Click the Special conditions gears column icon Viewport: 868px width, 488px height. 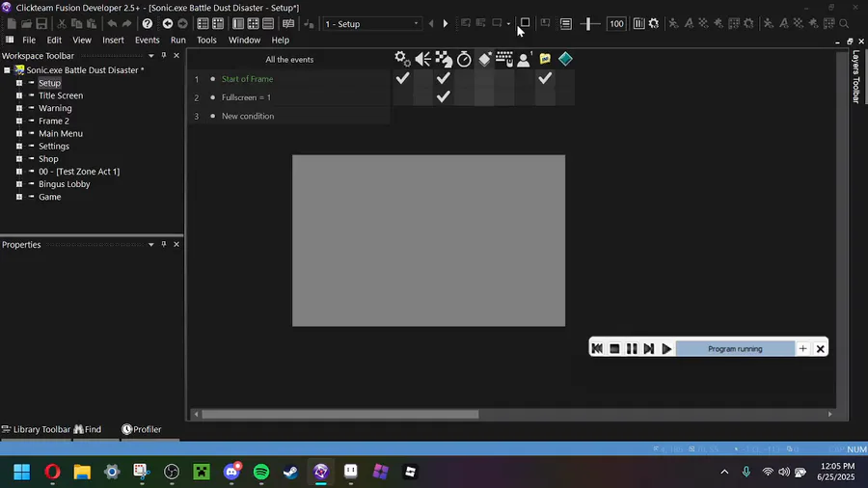[x=402, y=59]
